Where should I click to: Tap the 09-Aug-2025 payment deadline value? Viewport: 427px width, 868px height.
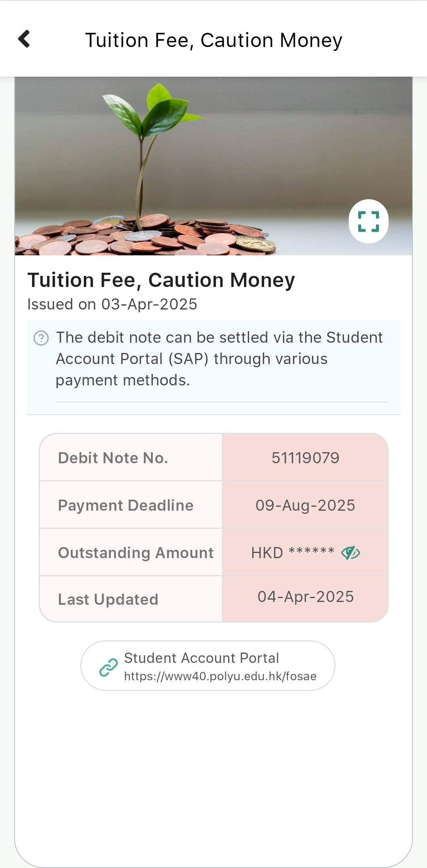(305, 505)
